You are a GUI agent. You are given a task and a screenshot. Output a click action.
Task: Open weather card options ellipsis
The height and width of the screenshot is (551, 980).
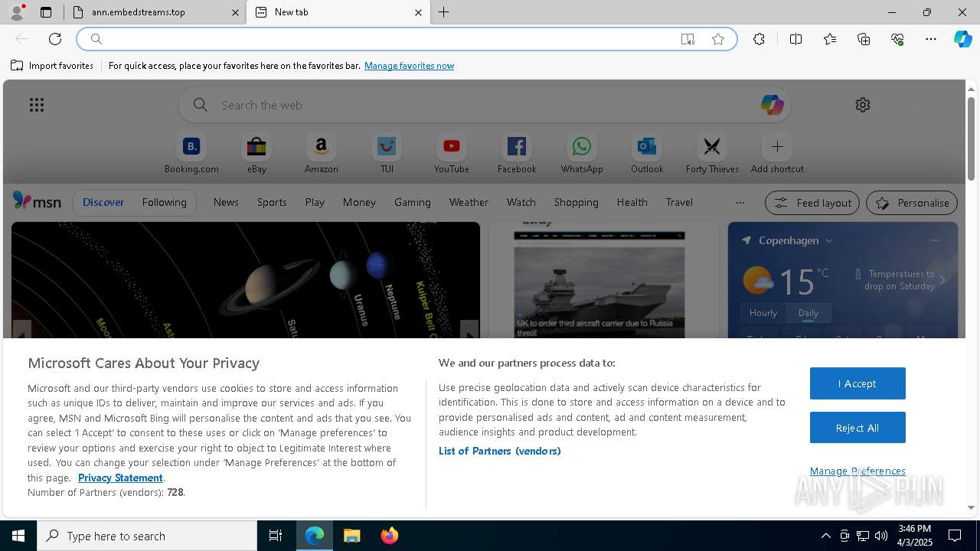(x=934, y=240)
